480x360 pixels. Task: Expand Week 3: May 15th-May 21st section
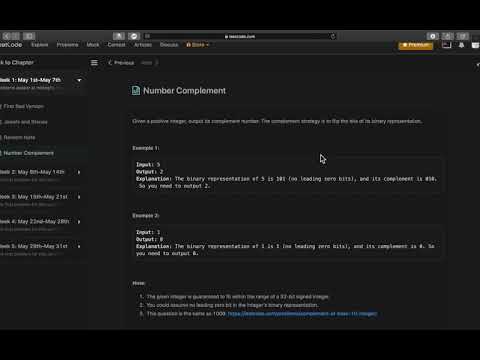[79, 197]
